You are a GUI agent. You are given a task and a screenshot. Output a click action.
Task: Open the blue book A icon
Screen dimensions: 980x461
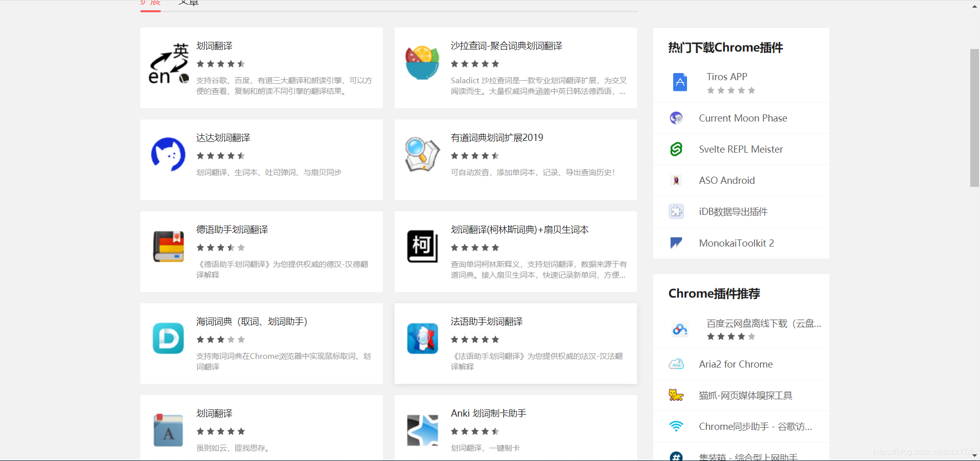[x=168, y=430]
